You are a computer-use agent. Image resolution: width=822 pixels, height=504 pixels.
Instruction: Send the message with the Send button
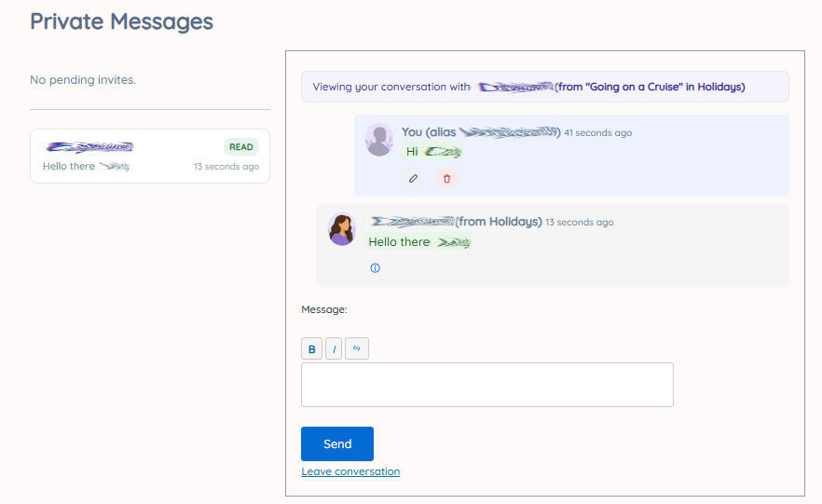(337, 443)
